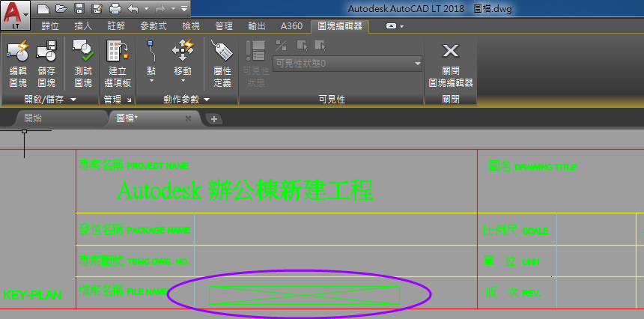Click 測試圖塊 Test Block tool

[83, 64]
